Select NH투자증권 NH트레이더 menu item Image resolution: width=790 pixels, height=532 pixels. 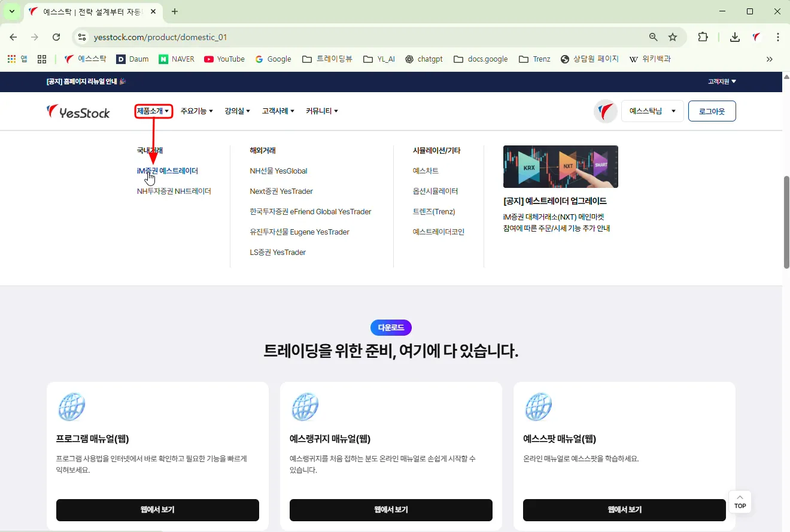(174, 191)
